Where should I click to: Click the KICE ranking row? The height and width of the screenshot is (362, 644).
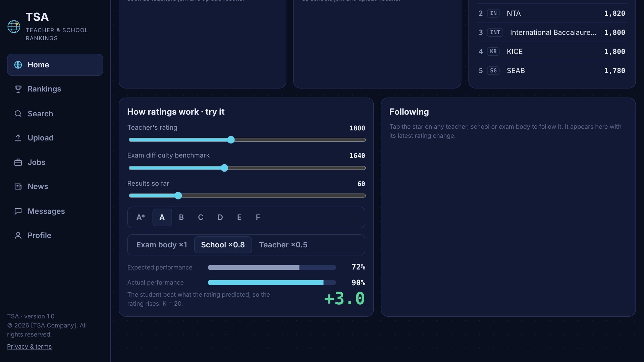click(x=552, y=52)
